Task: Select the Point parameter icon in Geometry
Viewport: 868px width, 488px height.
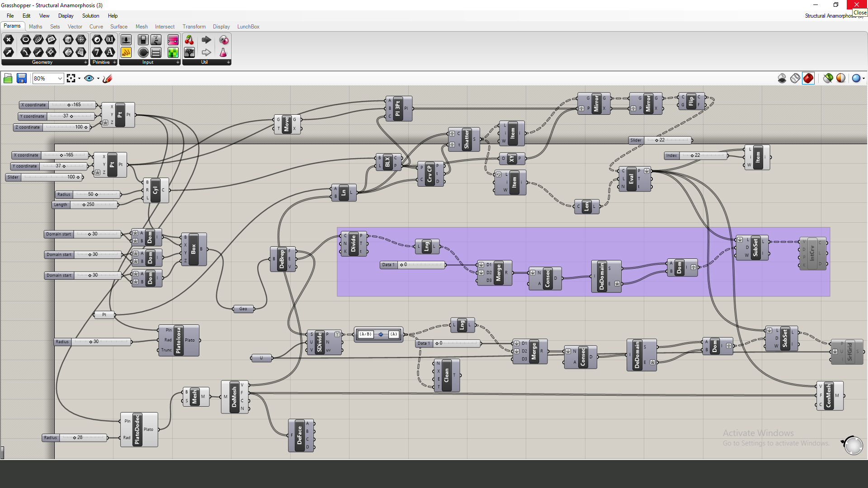Action: click(9, 40)
